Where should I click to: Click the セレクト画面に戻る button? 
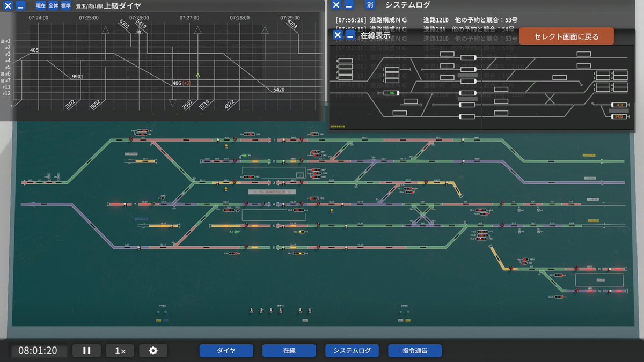568,35
